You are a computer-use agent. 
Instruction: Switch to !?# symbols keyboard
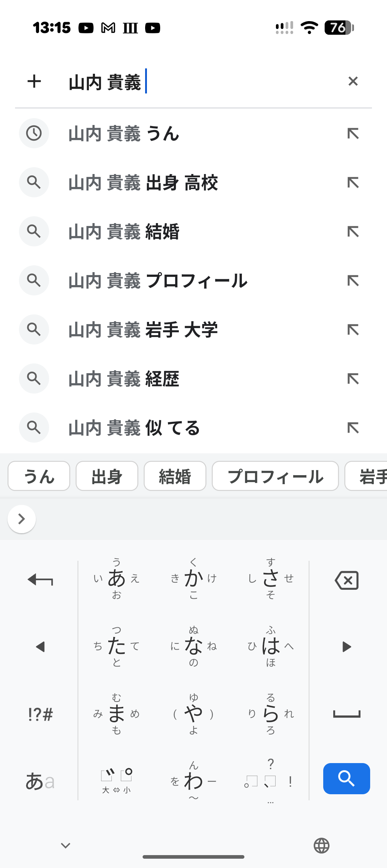(x=40, y=714)
